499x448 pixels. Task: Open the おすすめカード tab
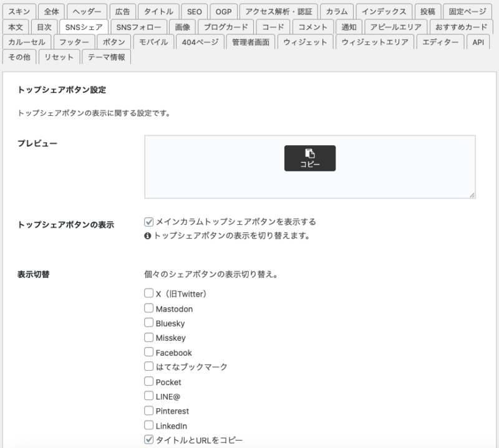point(461,27)
